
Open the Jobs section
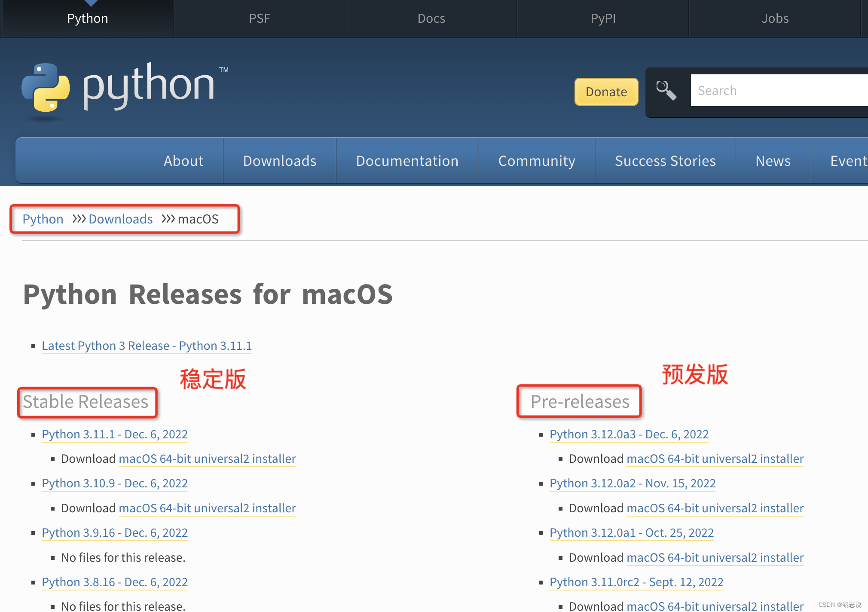[x=775, y=18]
